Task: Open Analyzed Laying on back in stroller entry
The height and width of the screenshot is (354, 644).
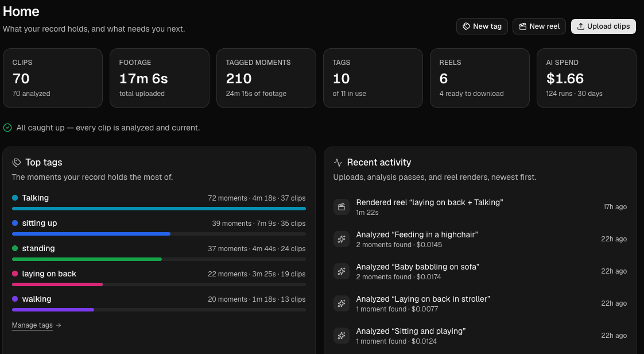Action: [480, 303]
